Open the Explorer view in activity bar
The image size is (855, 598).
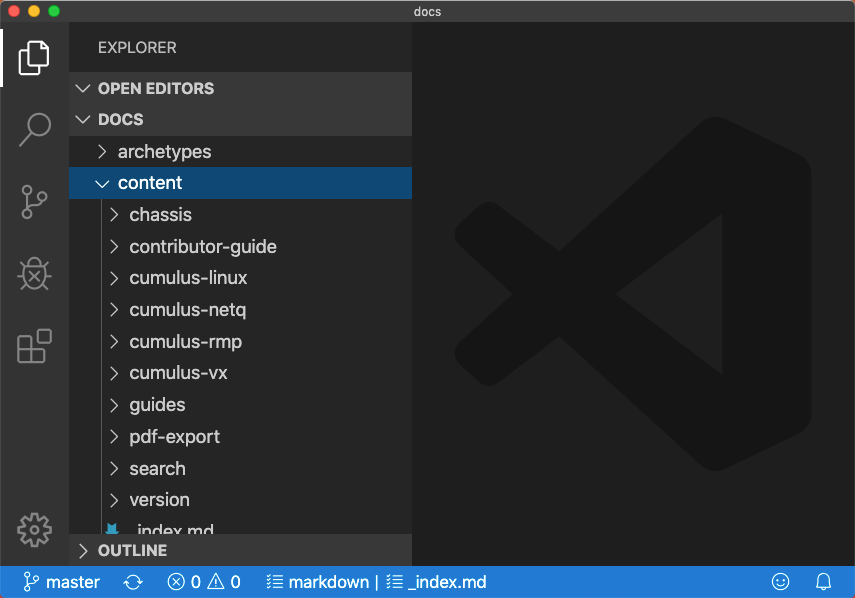pyautogui.click(x=34, y=58)
